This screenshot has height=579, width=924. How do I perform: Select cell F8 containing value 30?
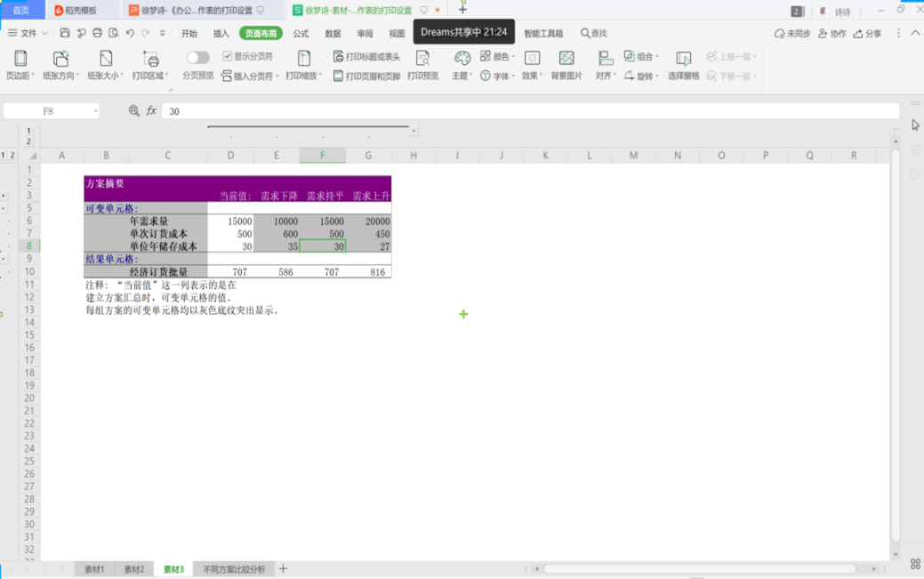[322, 246]
